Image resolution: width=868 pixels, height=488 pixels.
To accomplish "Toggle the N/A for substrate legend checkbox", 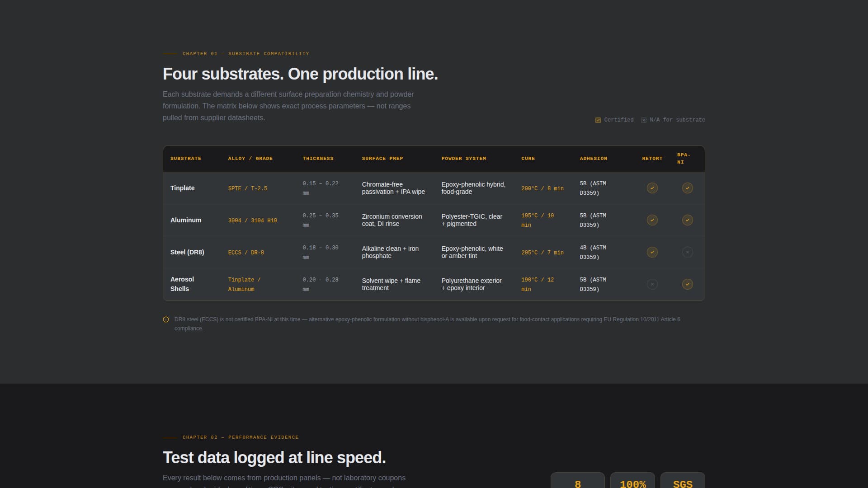I will click(644, 120).
